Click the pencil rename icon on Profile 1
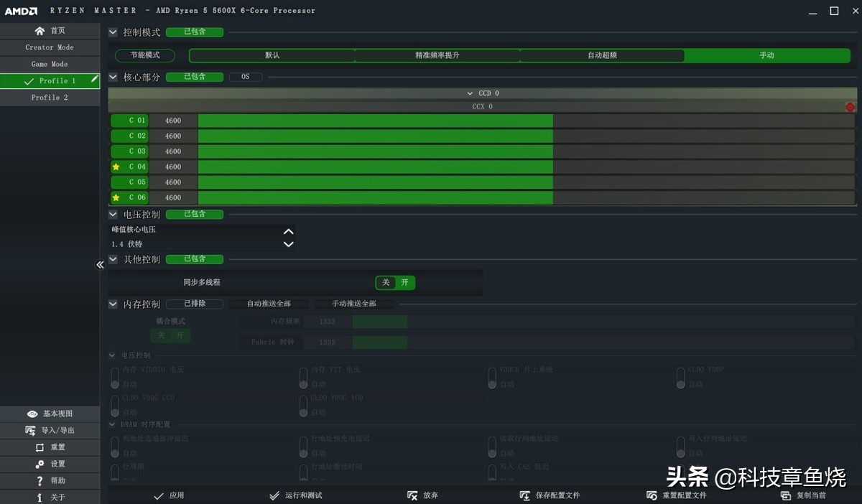 (94, 80)
